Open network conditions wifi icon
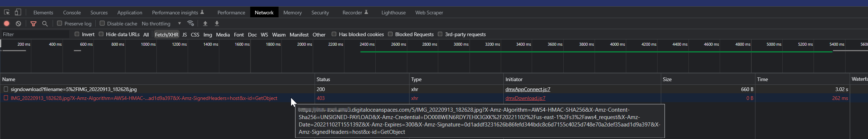Viewport: 868px width, 139px height. [x=191, y=23]
